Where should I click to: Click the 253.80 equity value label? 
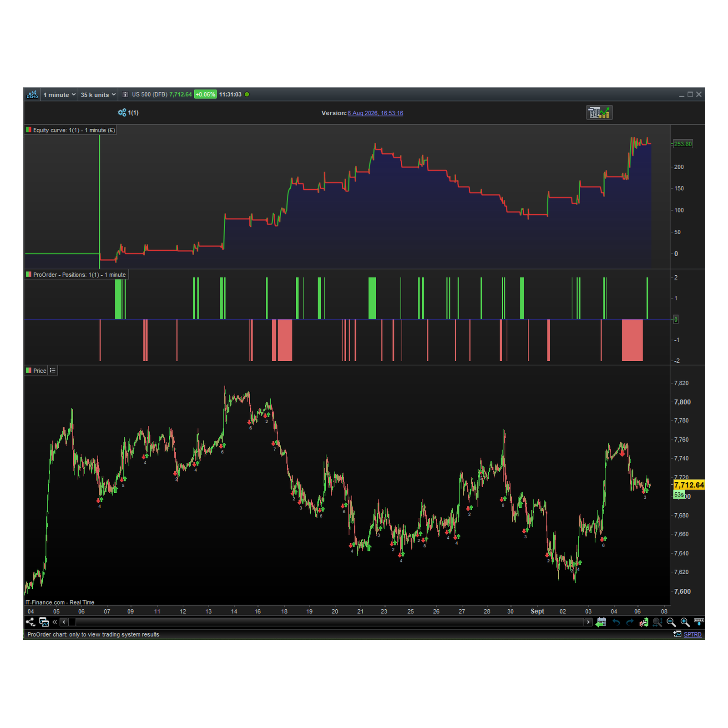pyautogui.click(x=682, y=144)
